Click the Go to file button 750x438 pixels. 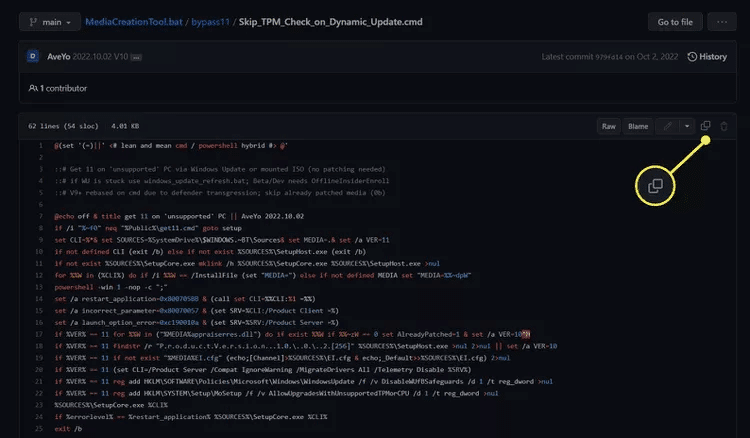pyautogui.click(x=675, y=22)
